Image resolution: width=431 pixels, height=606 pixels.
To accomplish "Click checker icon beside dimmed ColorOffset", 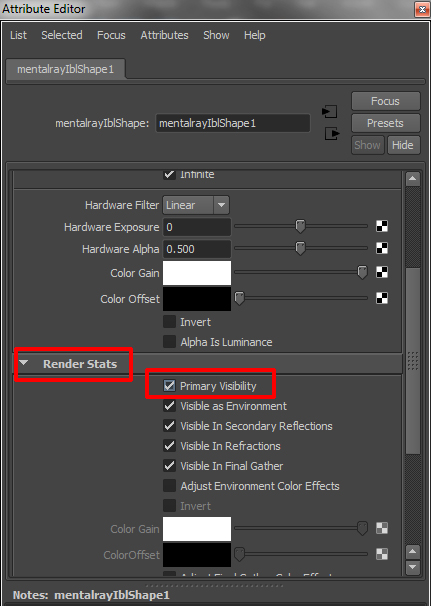I will coord(382,554).
